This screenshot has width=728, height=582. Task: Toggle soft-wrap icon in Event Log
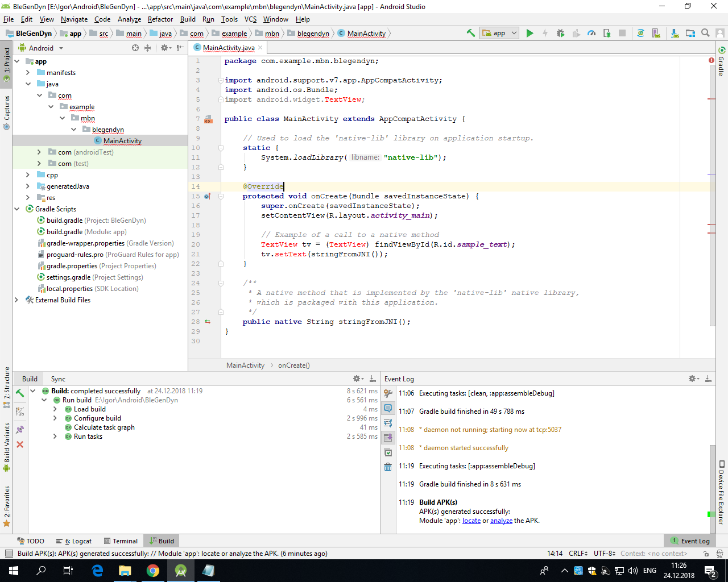(388, 423)
